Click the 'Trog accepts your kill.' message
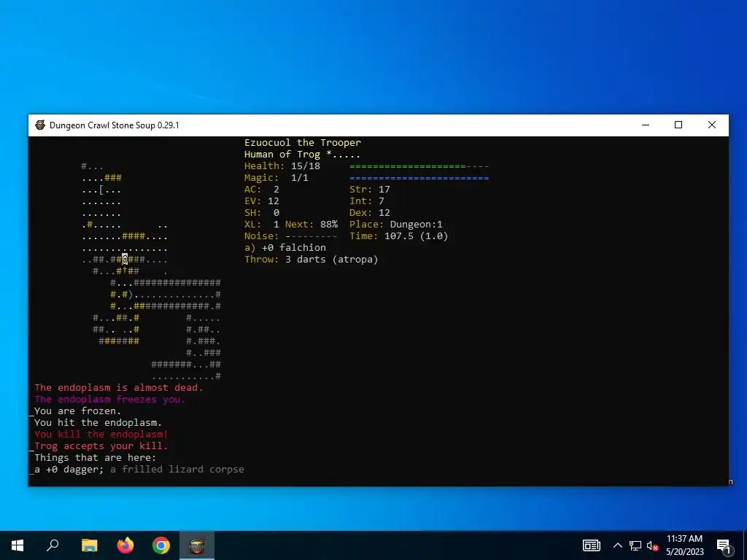Screen dimensions: 747x560 [101, 446]
